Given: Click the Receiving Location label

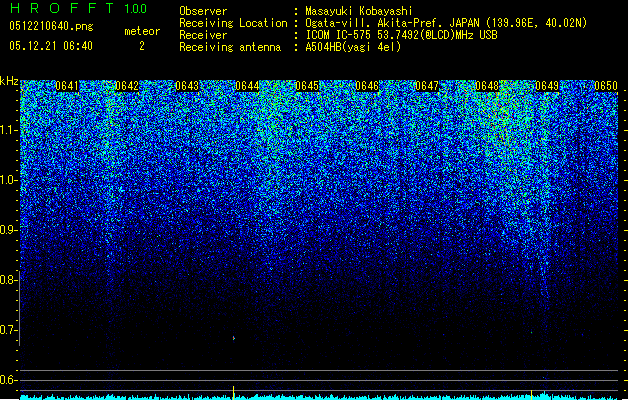Looking at the screenshot, I should [x=233, y=23].
